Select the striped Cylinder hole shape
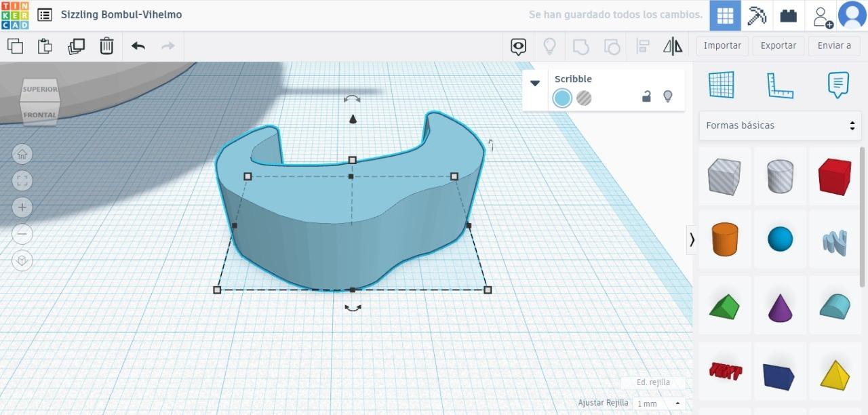Screen dimensions: 868x415 [x=780, y=177]
